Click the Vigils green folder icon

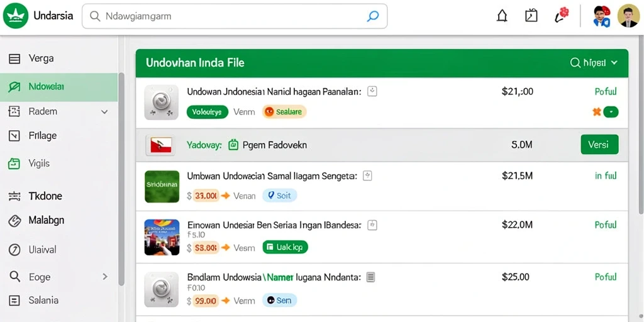14,164
